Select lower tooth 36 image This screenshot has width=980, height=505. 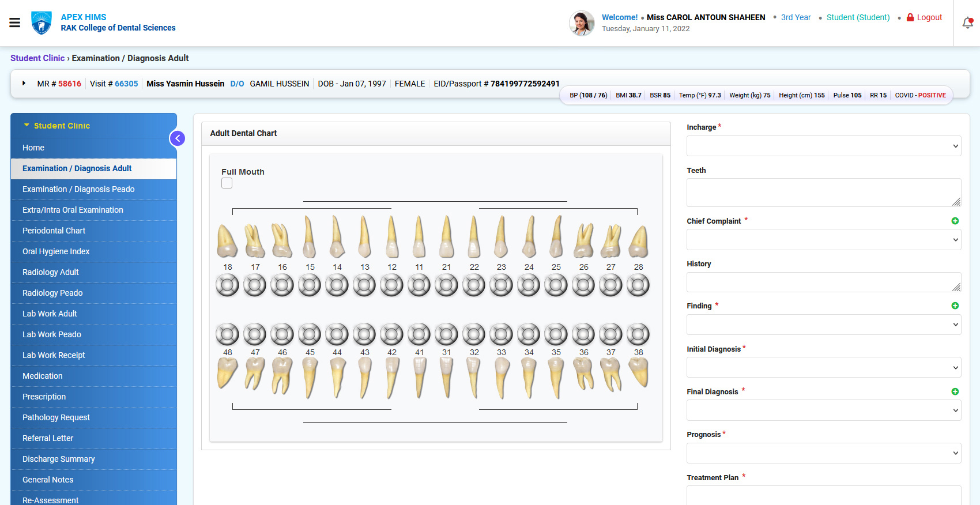583,374
